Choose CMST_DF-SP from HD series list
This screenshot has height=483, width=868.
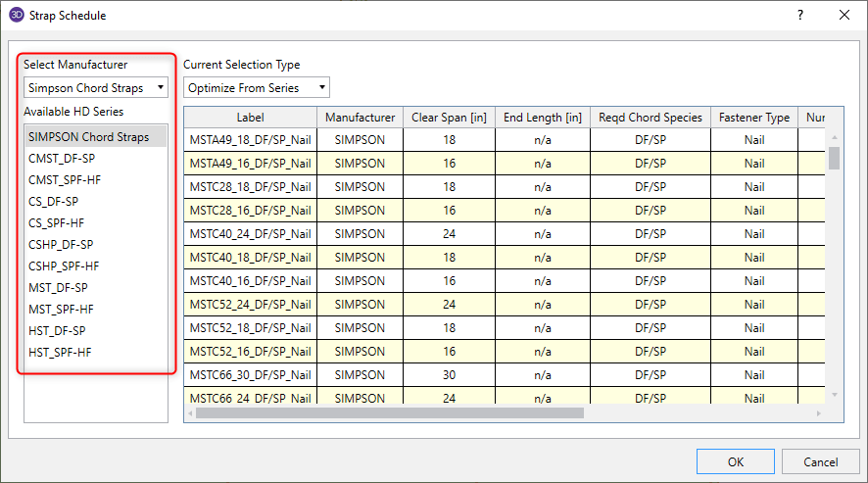[x=62, y=159]
